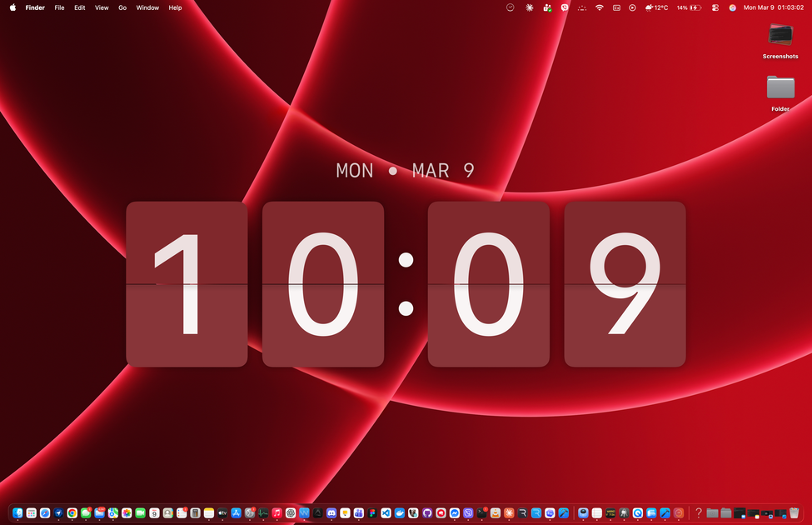Click the date and time in menu bar
This screenshot has height=525, width=812.
point(773,7)
